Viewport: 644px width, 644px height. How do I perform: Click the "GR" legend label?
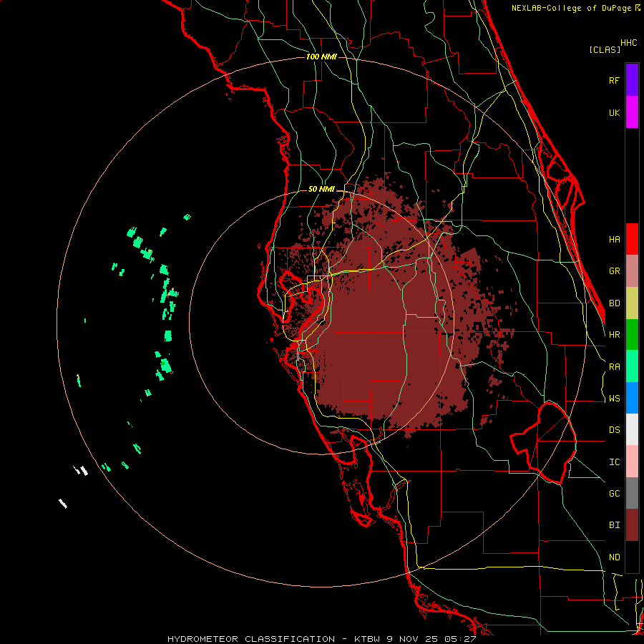pos(614,271)
